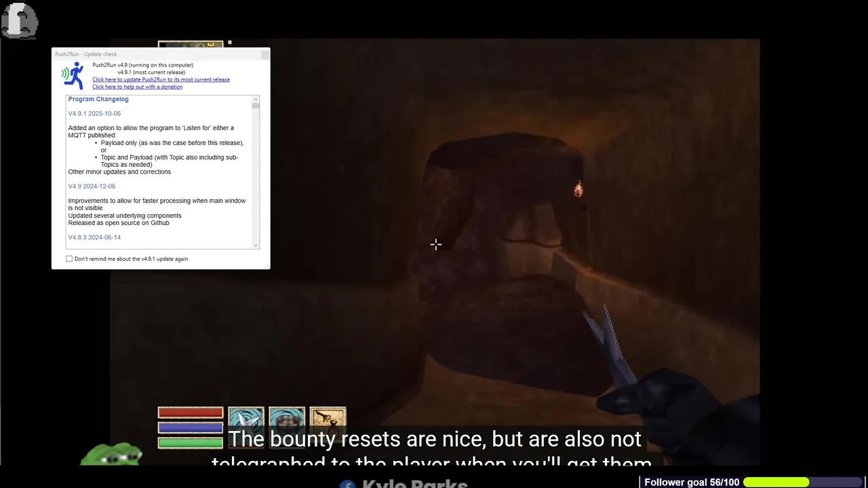Grab the changelog scrollbar thumb
The width and height of the screenshot is (868, 488).
[x=256, y=106]
